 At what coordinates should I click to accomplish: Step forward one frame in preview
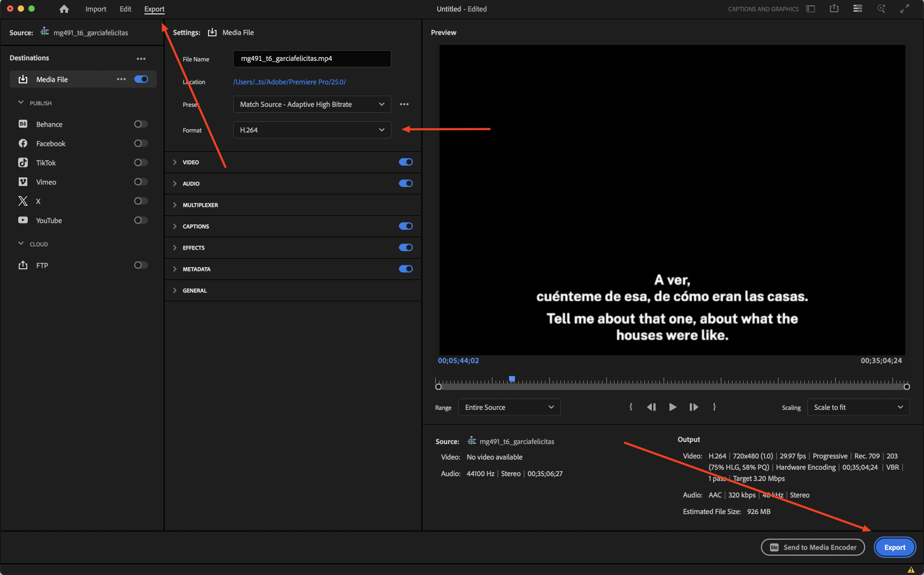[694, 407]
